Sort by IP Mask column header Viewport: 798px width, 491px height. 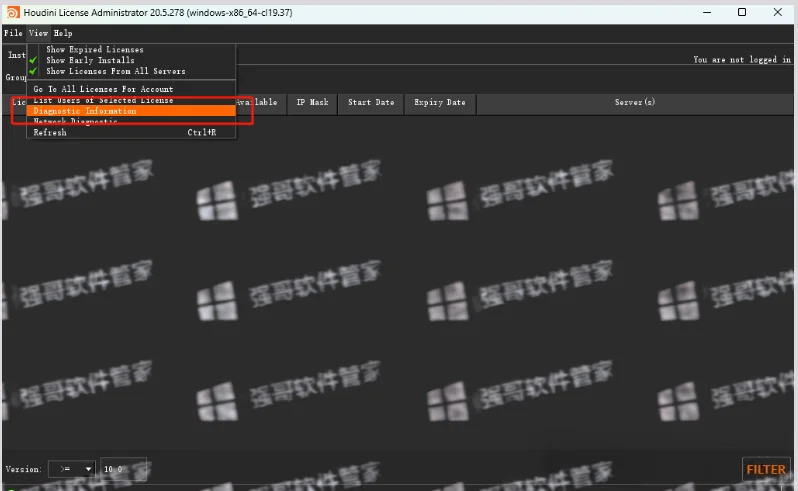(x=312, y=102)
